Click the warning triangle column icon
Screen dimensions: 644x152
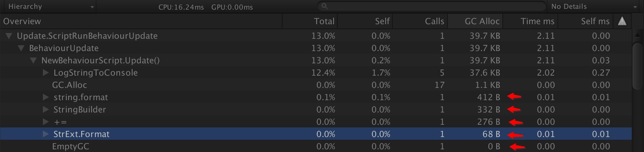click(622, 21)
